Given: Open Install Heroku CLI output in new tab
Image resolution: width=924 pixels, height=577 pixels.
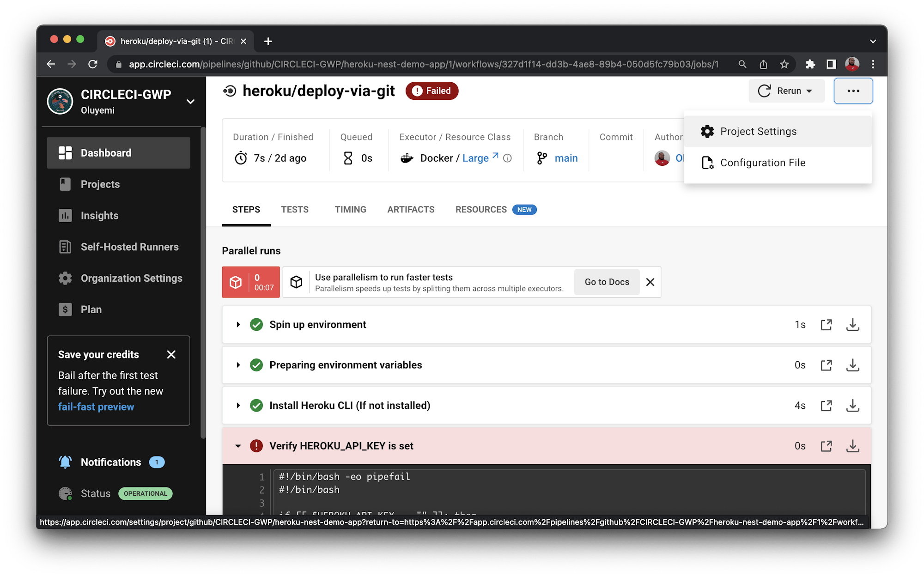Looking at the screenshot, I should (826, 406).
